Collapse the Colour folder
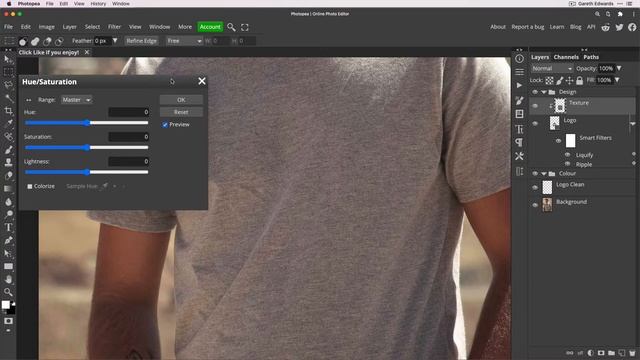The height and width of the screenshot is (360, 640). point(544,174)
